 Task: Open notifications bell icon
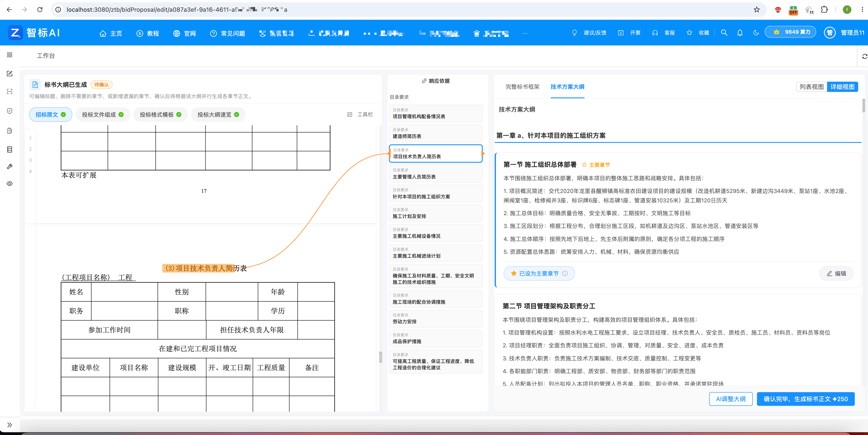(740, 33)
